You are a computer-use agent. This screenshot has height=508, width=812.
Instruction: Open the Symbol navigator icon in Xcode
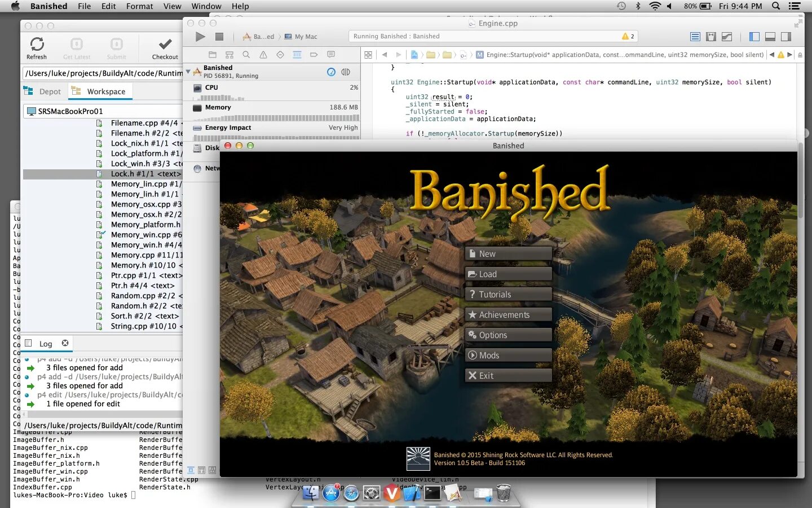point(230,55)
